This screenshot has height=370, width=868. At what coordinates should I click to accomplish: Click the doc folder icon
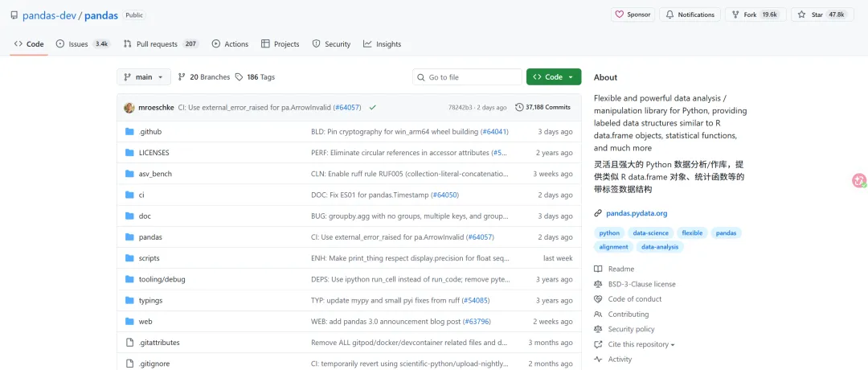[x=129, y=216]
